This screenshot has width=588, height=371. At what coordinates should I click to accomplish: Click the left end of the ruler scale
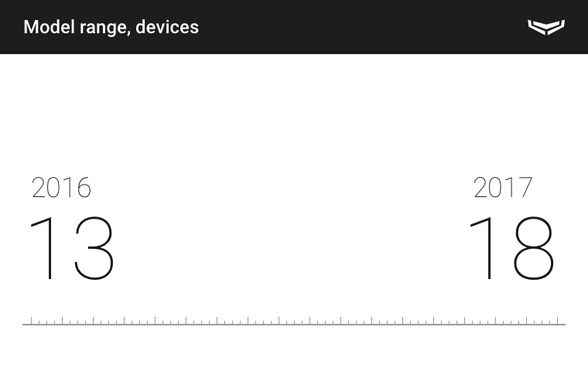point(25,322)
